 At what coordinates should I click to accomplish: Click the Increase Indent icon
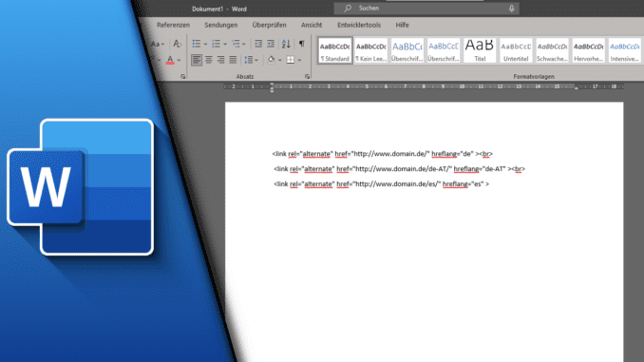271,44
